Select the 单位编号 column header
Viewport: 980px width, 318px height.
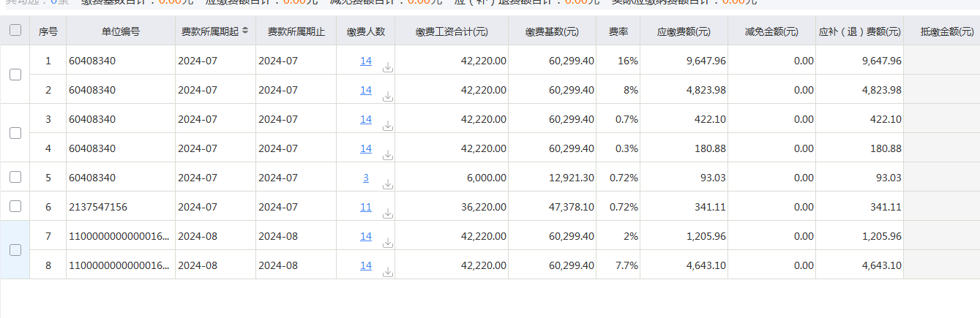(121, 31)
